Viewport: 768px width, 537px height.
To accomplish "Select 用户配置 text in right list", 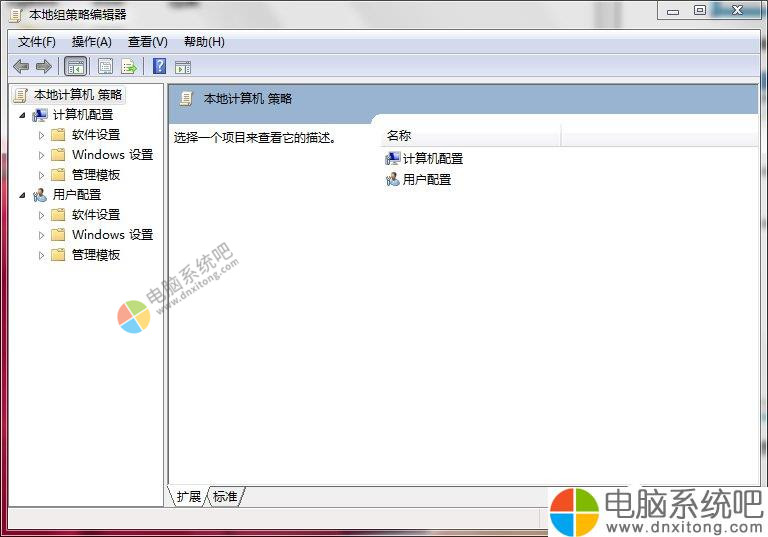I will click(x=427, y=180).
